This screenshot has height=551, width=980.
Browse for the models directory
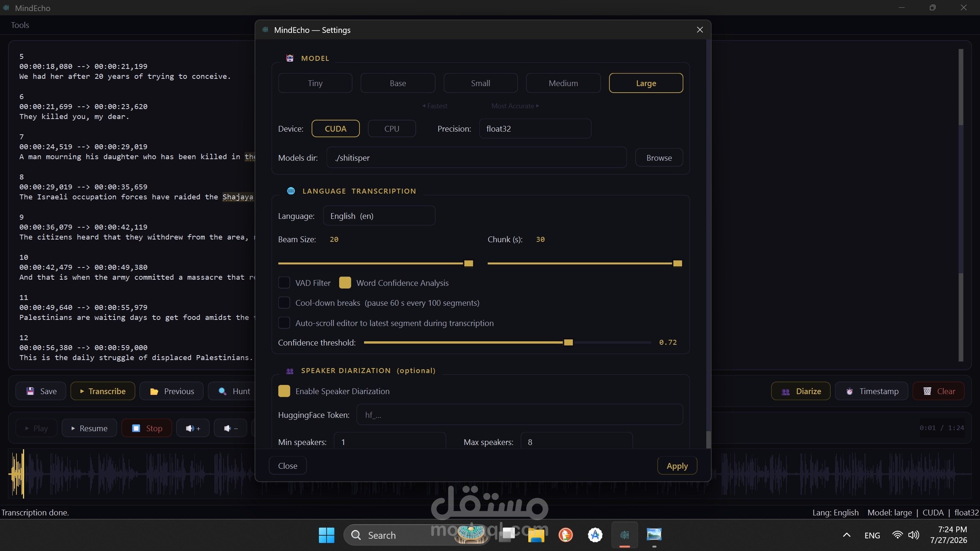659,158
